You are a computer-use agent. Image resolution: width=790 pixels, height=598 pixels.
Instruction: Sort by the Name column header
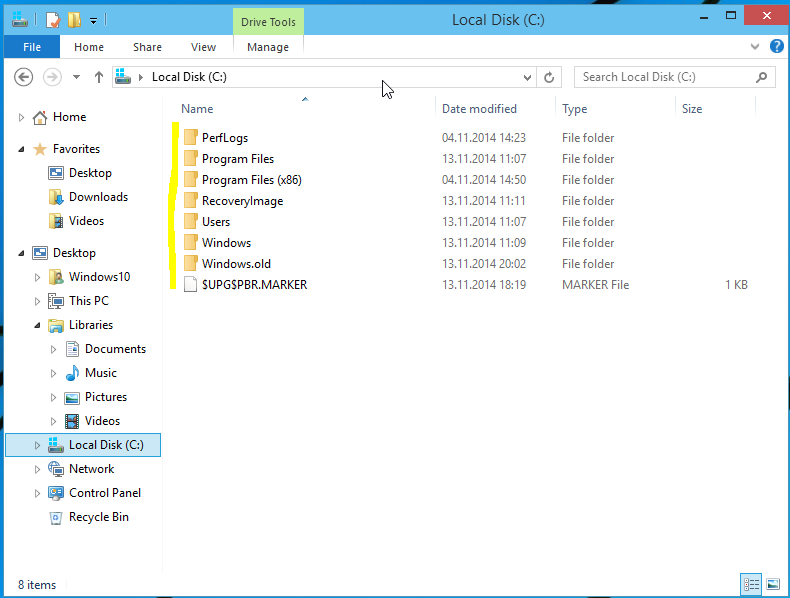pyautogui.click(x=197, y=109)
